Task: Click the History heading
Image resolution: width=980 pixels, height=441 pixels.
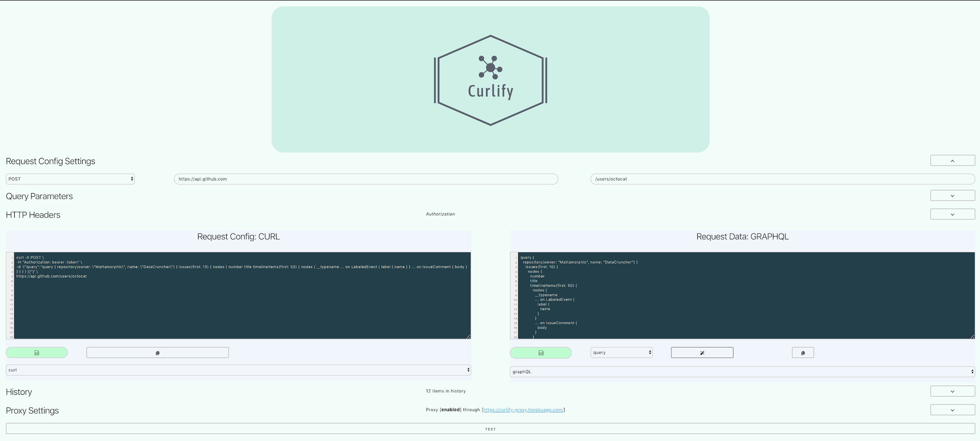Action: click(19, 392)
